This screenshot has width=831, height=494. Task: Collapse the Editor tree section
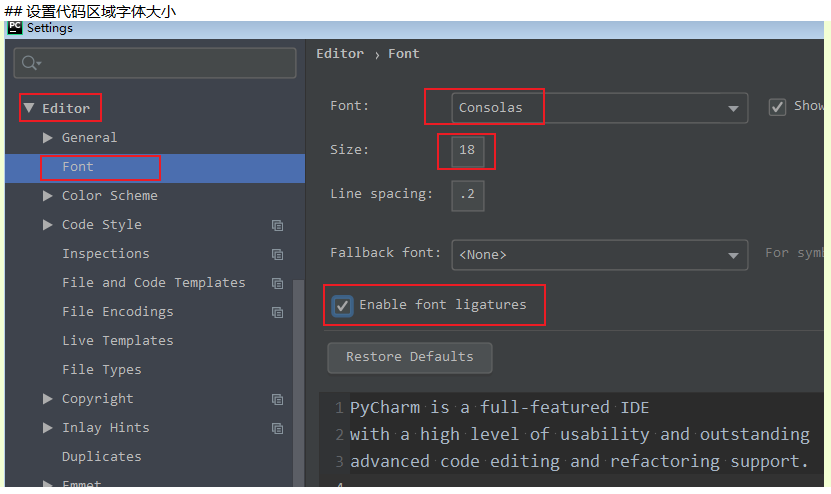coord(29,108)
